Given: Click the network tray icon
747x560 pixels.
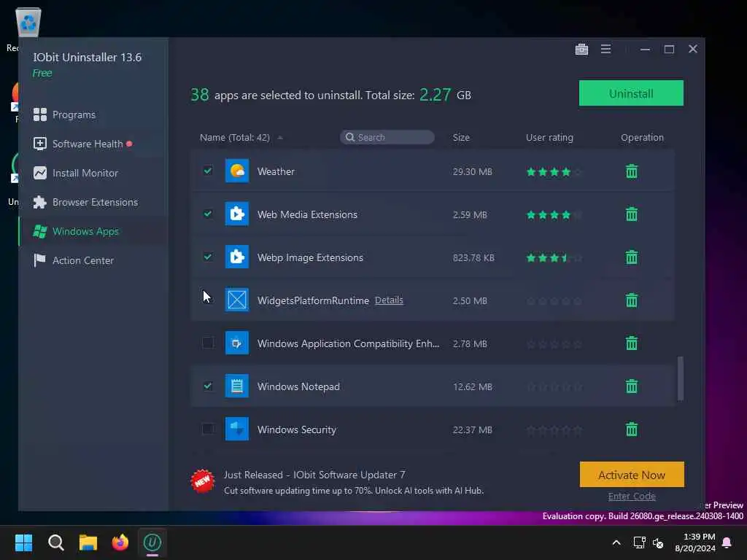Looking at the screenshot, I should tap(639, 542).
